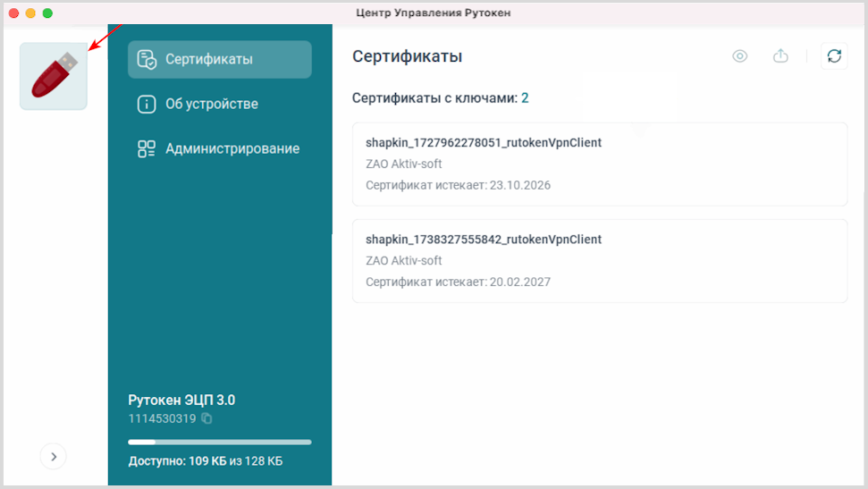Copy the device serial number with copy icon
The width and height of the screenshot is (868, 489).
207,418
